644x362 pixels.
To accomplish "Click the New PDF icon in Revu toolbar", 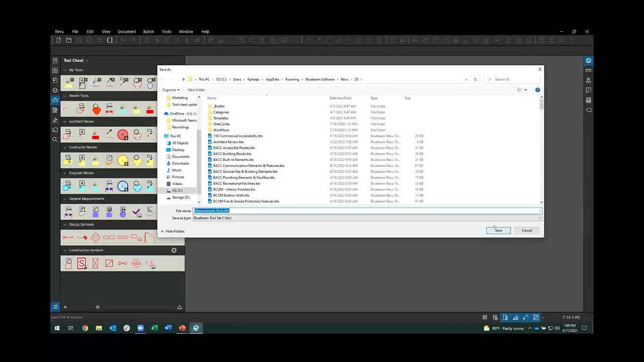I will [x=59, y=40].
